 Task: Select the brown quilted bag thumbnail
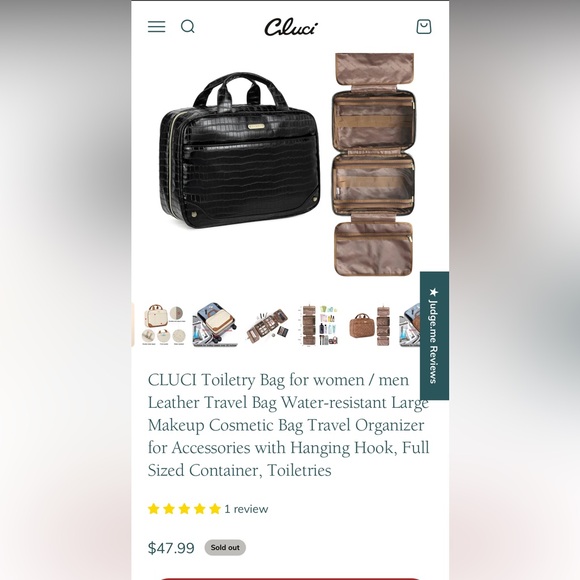coord(370,326)
